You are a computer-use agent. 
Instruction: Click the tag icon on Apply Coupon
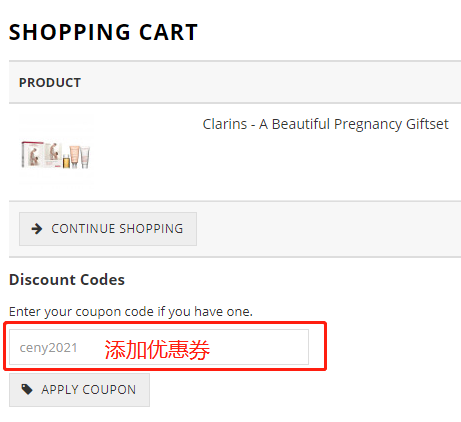(27, 389)
